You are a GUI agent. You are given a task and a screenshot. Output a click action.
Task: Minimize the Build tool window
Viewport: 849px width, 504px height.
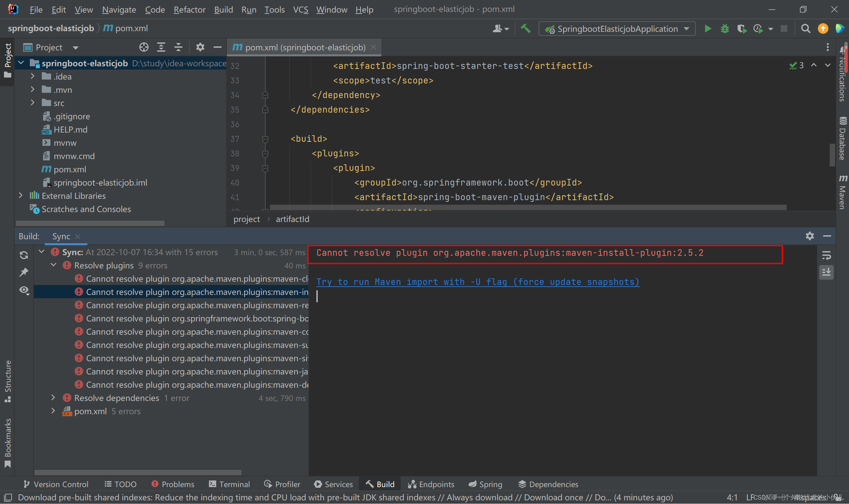pyautogui.click(x=827, y=236)
